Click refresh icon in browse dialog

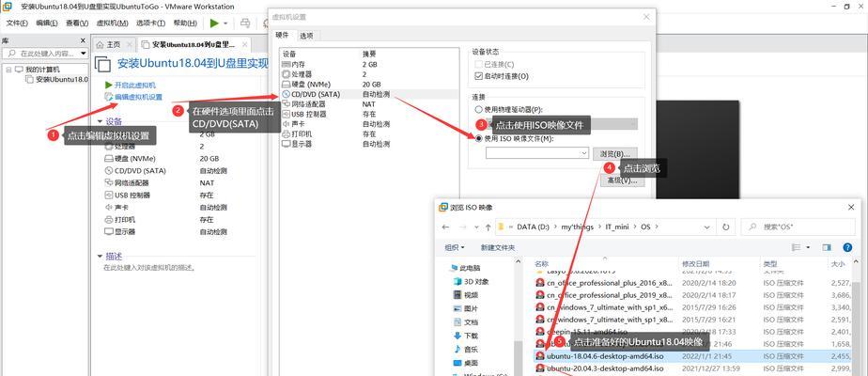point(726,227)
